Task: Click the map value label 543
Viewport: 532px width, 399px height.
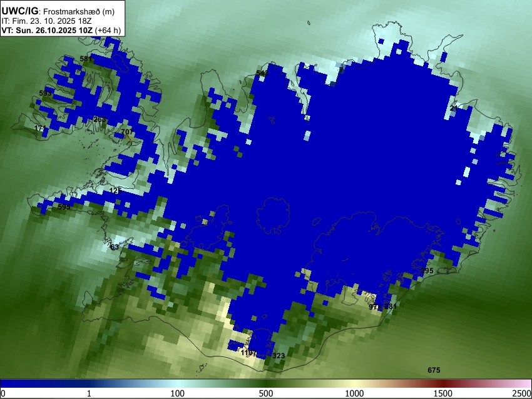Action: [x=262, y=73]
